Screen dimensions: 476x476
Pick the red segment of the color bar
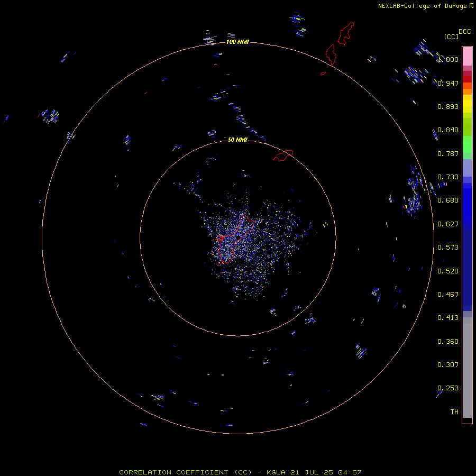pos(467,79)
